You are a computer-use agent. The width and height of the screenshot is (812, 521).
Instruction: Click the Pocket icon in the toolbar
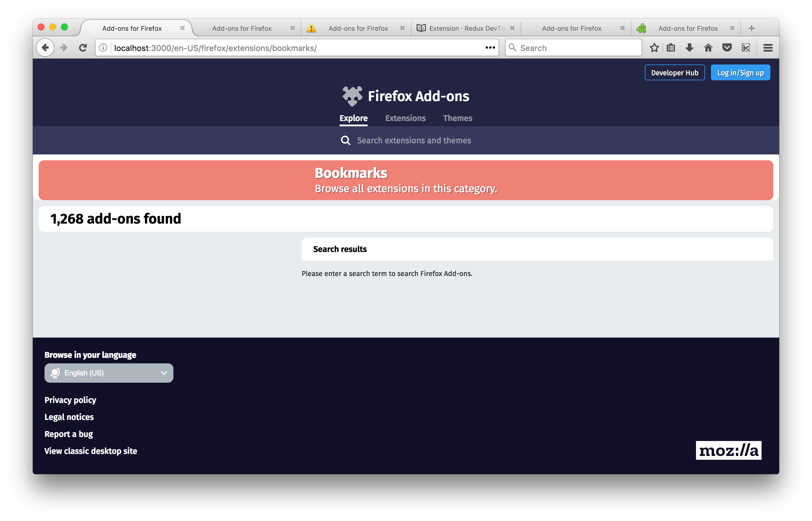pyautogui.click(x=727, y=48)
